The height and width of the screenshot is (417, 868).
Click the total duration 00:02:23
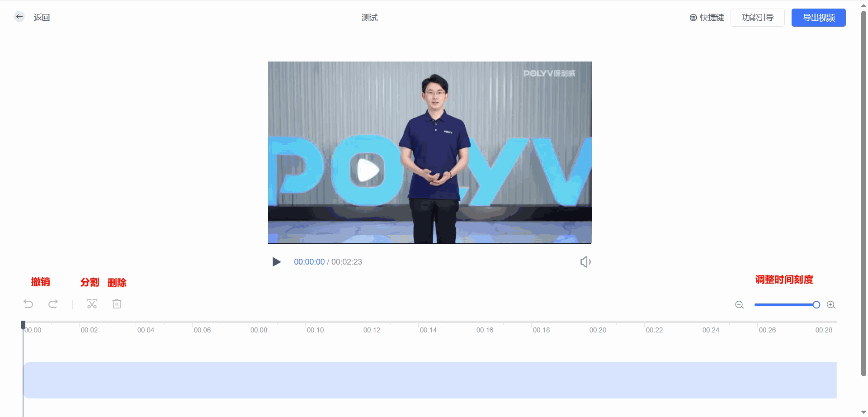(347, 262)
